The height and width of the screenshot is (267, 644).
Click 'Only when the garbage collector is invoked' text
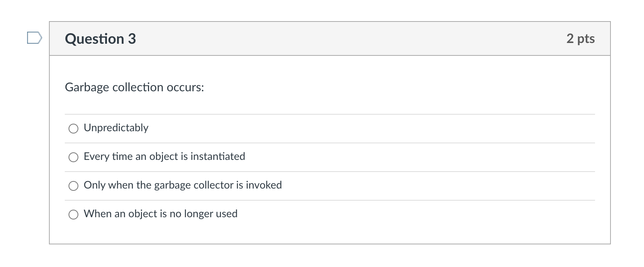(183, 185)
